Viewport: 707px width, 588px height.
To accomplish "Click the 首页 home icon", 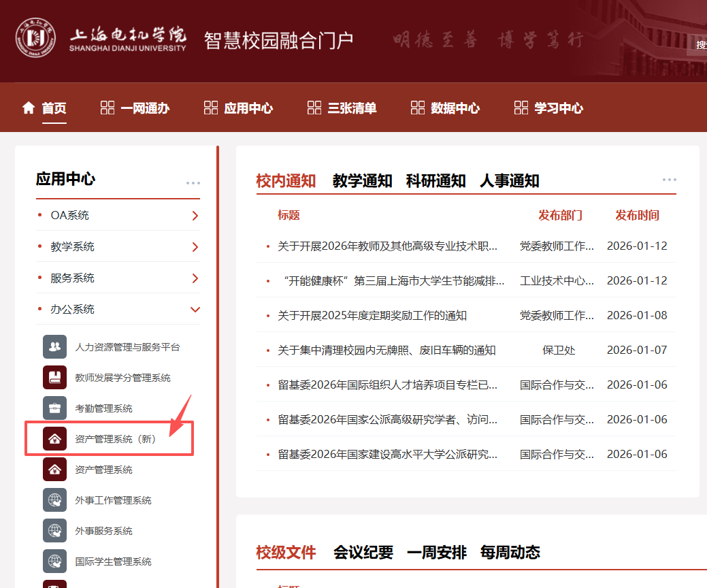I will pyautogui.click(x=29, y=108).
